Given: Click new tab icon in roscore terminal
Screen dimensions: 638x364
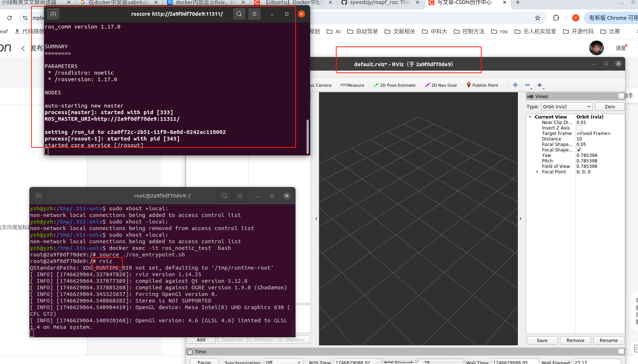Looking at the screenshot, I should [x=53, y=14].
